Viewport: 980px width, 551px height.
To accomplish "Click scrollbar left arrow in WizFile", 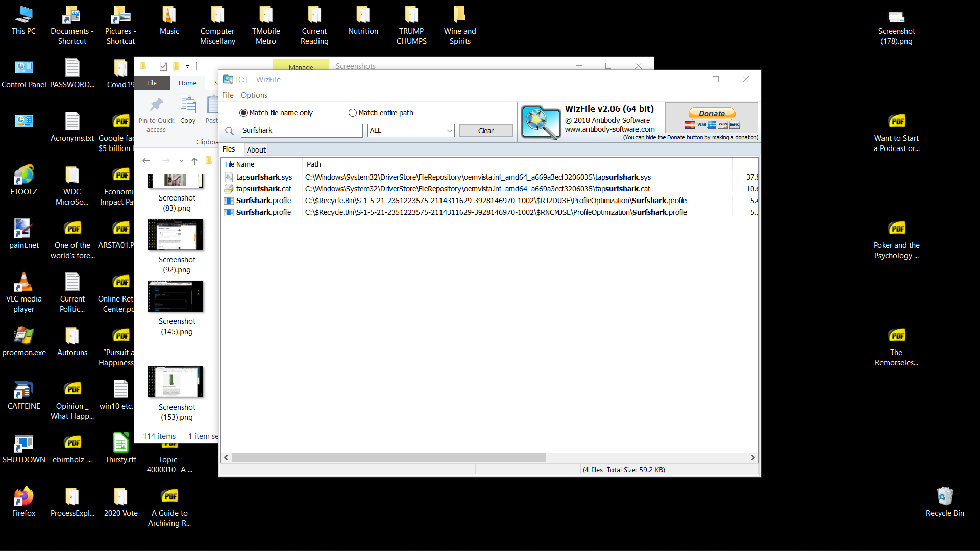I will tap(226, 458).
